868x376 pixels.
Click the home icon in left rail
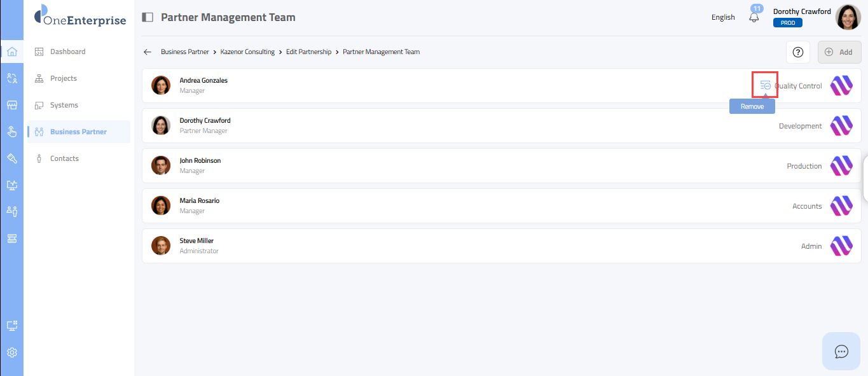click(x=11, y=52)
